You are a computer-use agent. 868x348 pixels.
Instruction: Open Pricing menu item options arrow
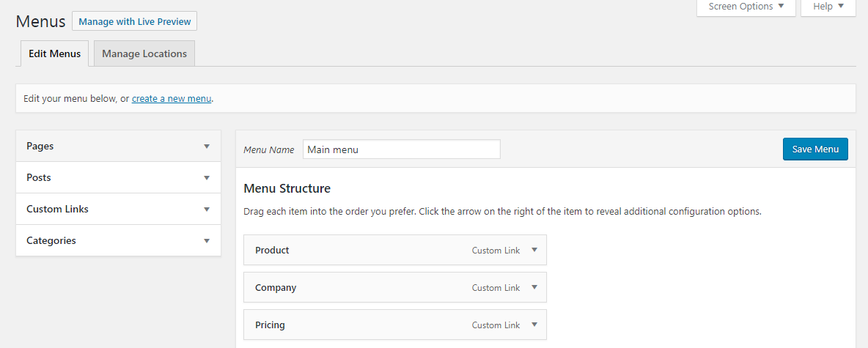click(x=534, y=325)
